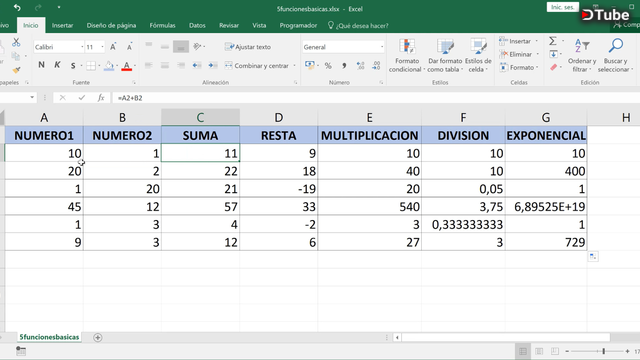Increase decimal places icon
The height and width of the screenshot is (360, 640).
click(x=360, y=65)
